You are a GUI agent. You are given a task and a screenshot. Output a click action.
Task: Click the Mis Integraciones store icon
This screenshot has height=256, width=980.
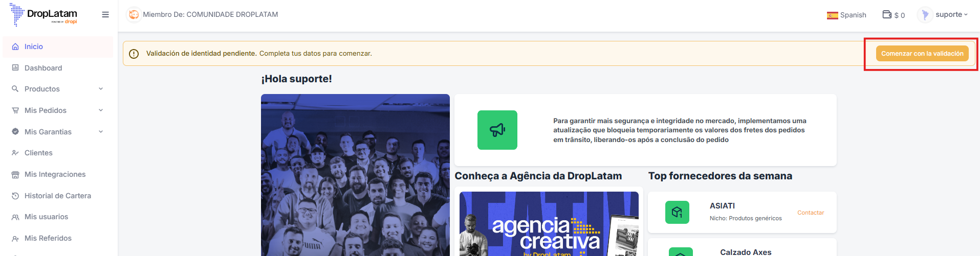click(15, 174)
